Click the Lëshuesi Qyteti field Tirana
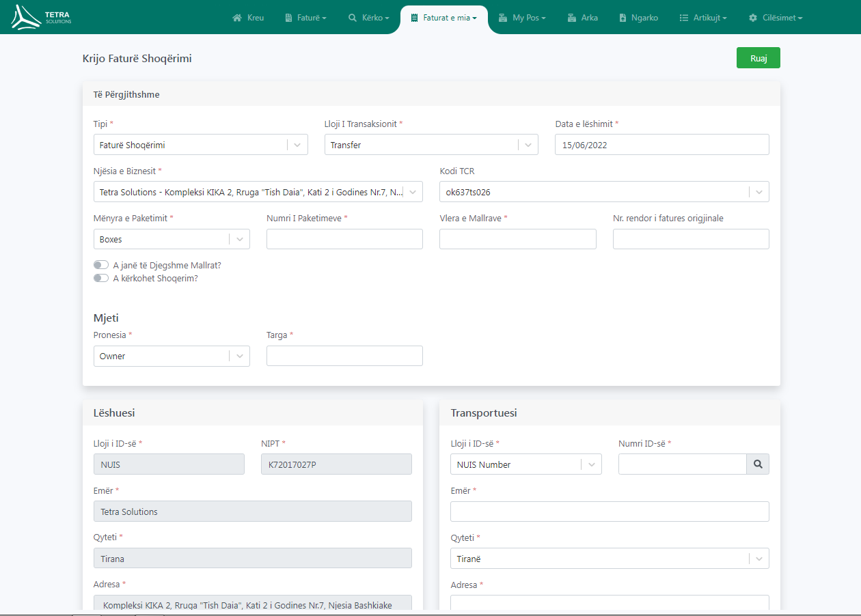 pos(253,559)
